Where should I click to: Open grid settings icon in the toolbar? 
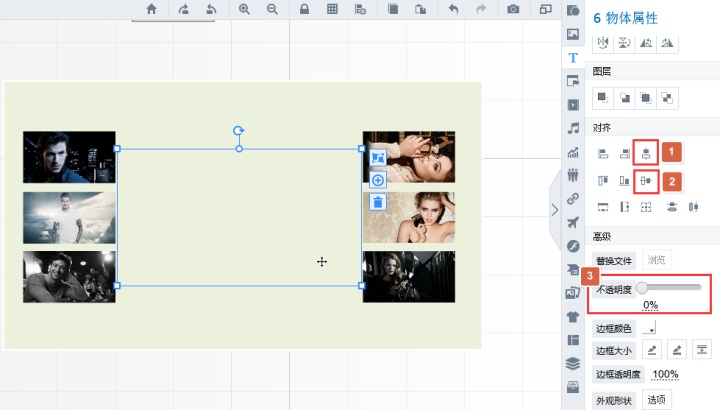[360, 9]
